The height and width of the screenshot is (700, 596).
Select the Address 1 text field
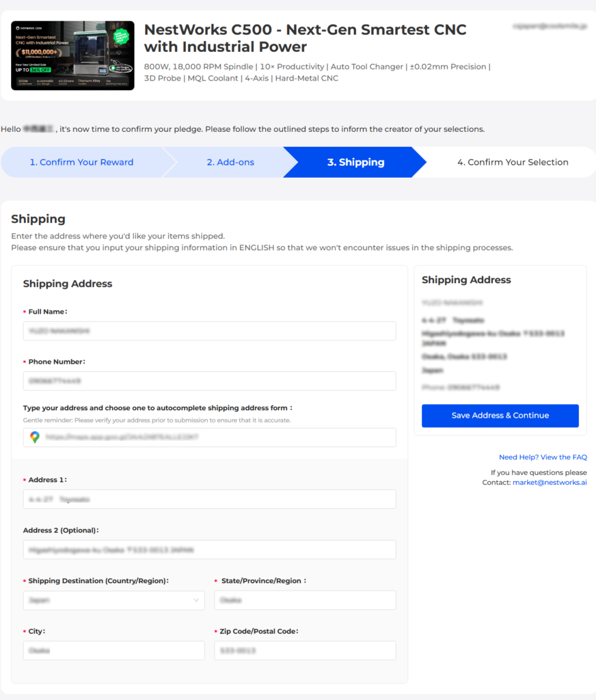click(x=209, y=499)
